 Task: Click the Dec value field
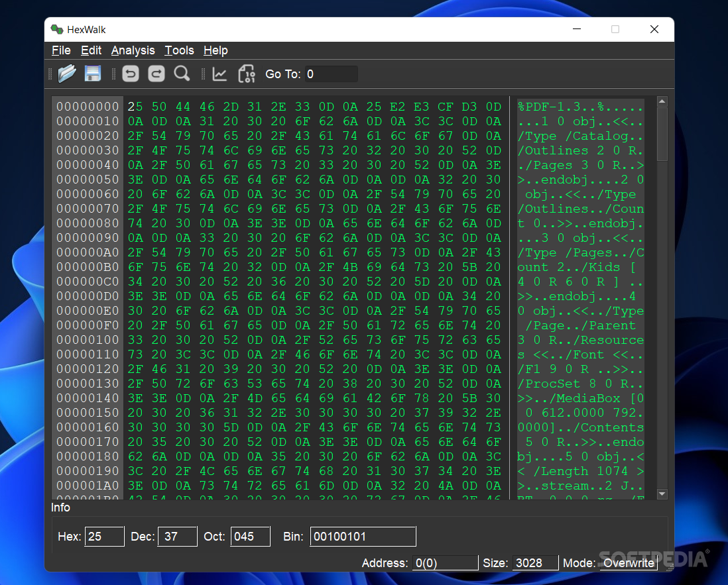point(177,536)
